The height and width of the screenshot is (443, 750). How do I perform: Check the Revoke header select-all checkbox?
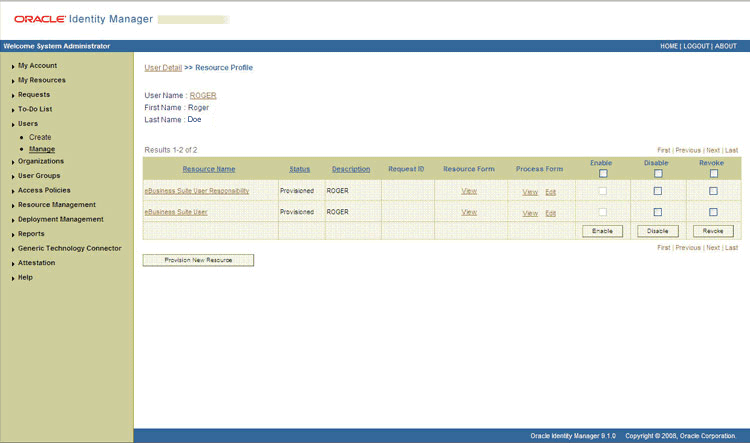click(x=714, y=173)
